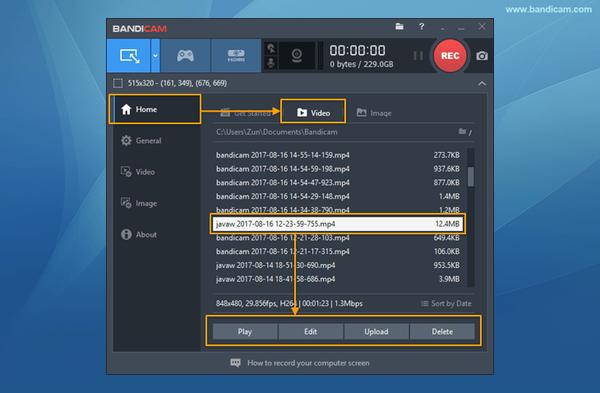Start recording with REC button
This screenshot has width=600, height=393.
coord(450,56)
